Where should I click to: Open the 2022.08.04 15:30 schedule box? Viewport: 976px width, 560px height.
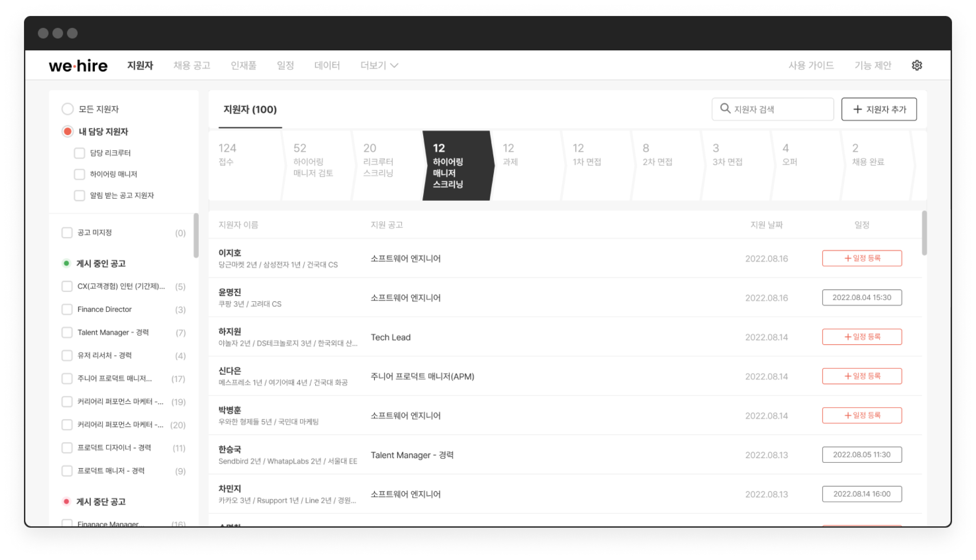(x=862, y=298)
